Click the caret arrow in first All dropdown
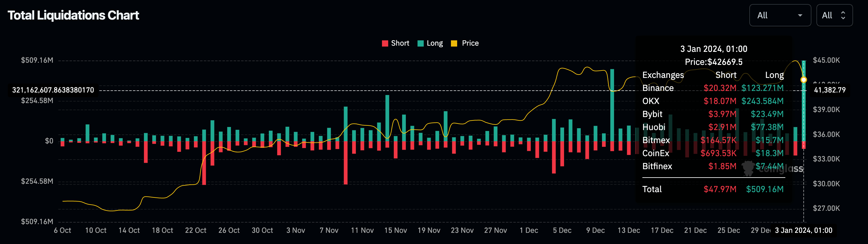 (800, 16)
